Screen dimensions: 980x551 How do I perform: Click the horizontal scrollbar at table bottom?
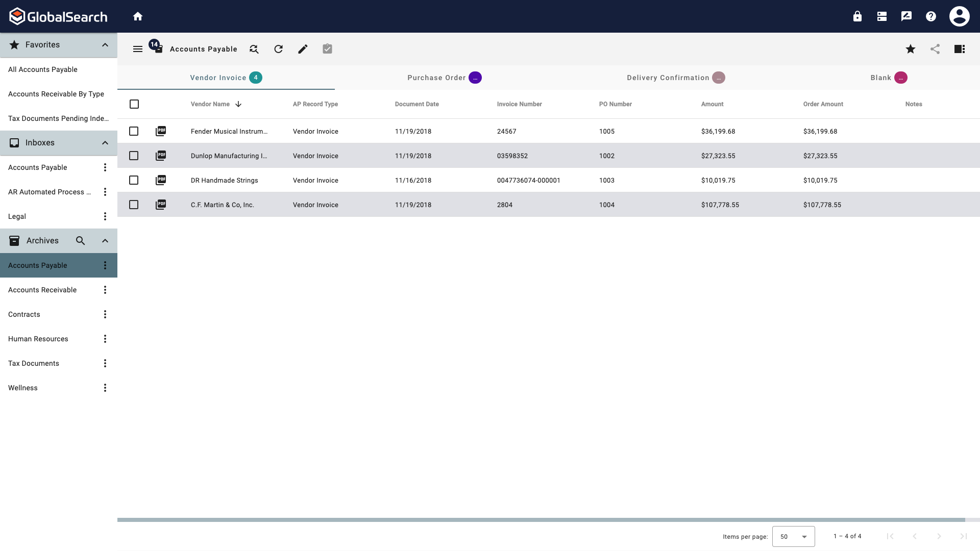coord(541,520)
